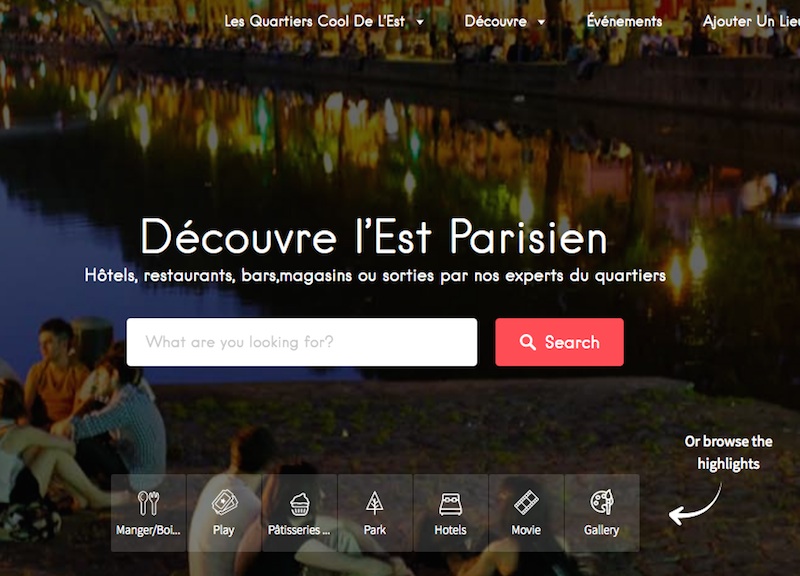800x576 pixels.
Task: Open the Découvre menu item
Action: click(495, 21)
